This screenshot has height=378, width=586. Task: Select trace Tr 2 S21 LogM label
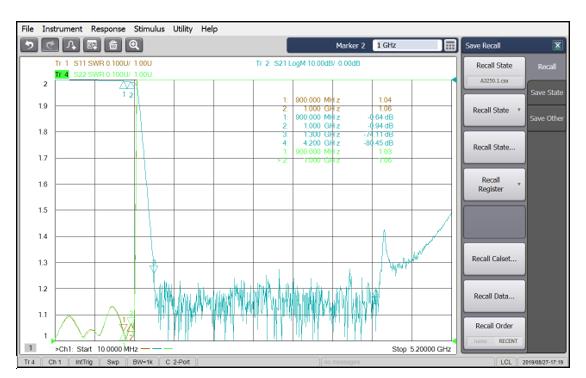pyautogui.click(x=308, y=63)
